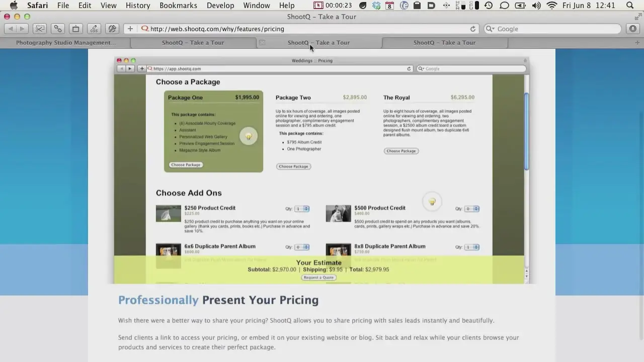
Task: Click the date and time in menu bar
Action: [589, 6]
